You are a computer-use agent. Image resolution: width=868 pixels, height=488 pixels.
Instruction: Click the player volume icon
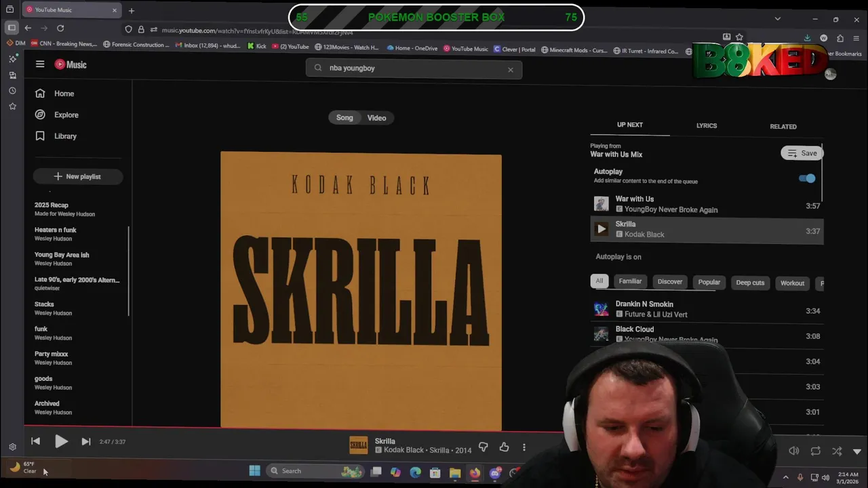pos(794,451)
